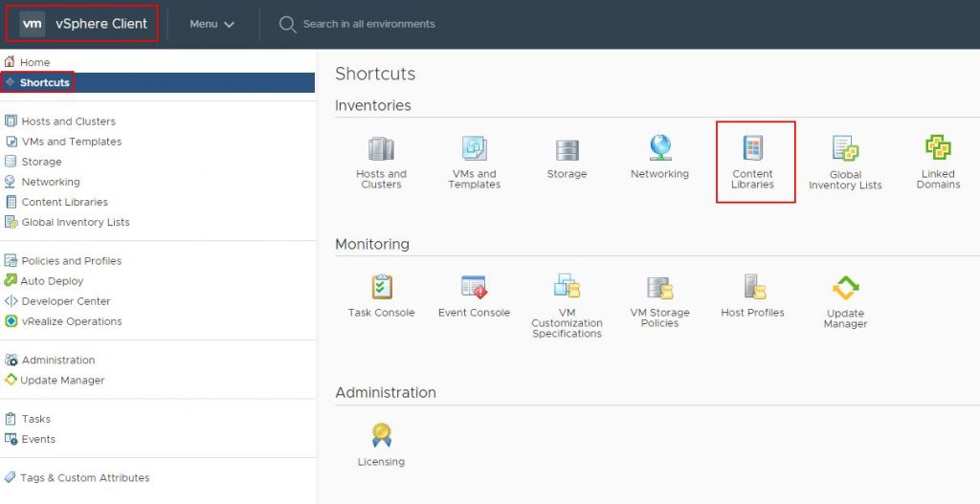Click the Task Console label
980x504 pixels.
pos(381,313)
